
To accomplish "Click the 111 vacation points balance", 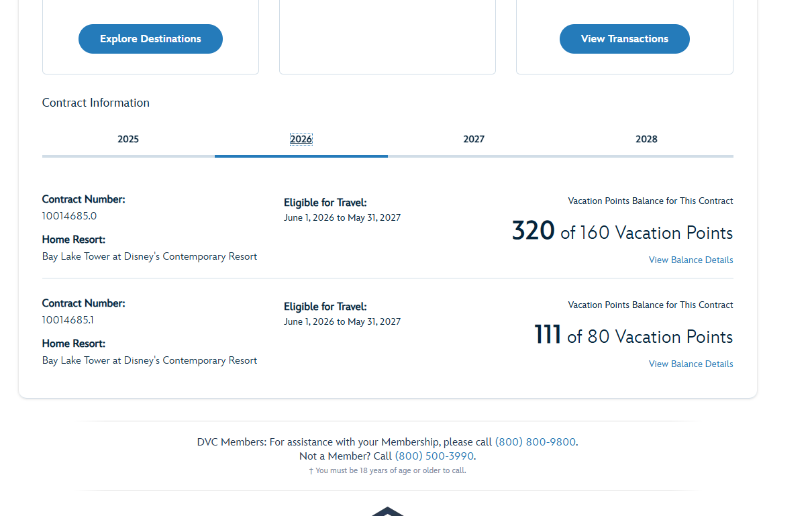I will click(547, 335).
